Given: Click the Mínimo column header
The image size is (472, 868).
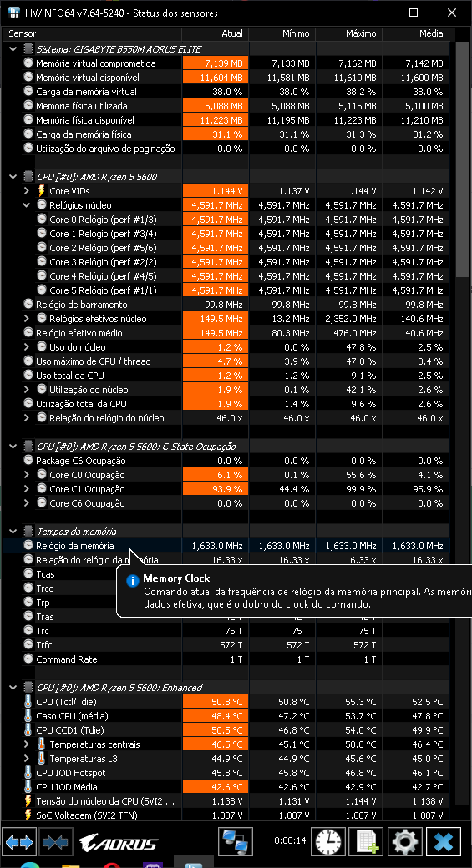Looking at the screenshot, I should [282, 33].
